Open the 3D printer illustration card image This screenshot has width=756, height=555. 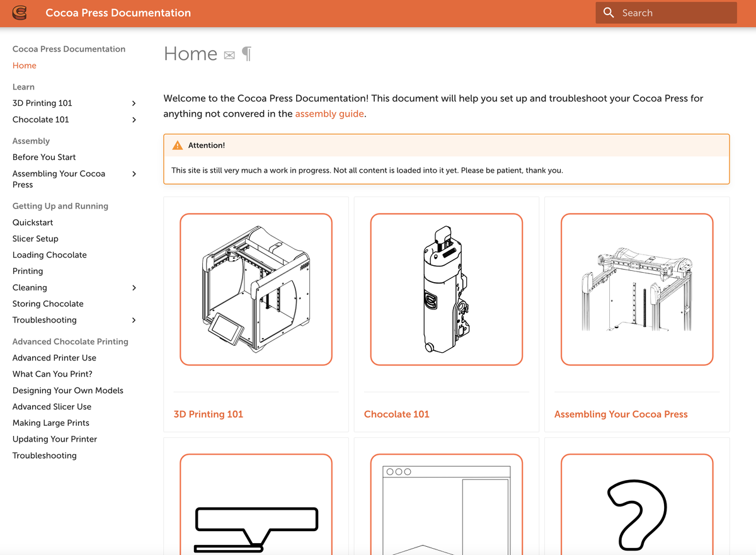point(256,289)
